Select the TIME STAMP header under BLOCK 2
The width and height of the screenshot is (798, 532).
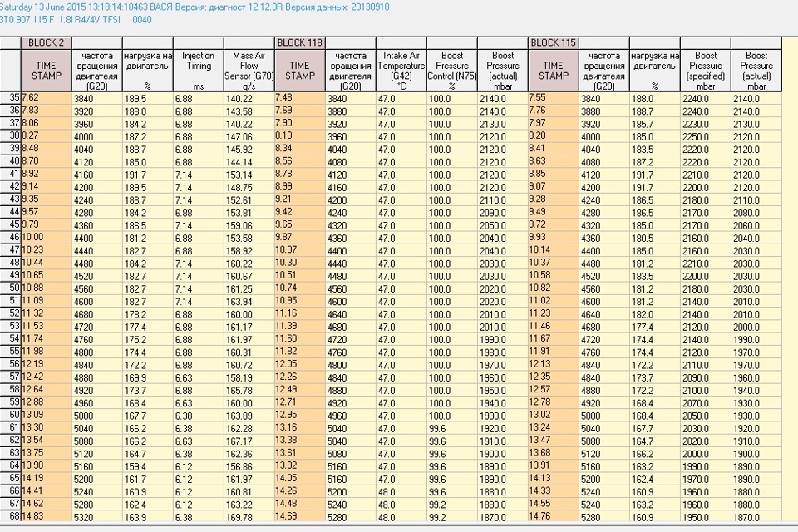tap(47, 70)
